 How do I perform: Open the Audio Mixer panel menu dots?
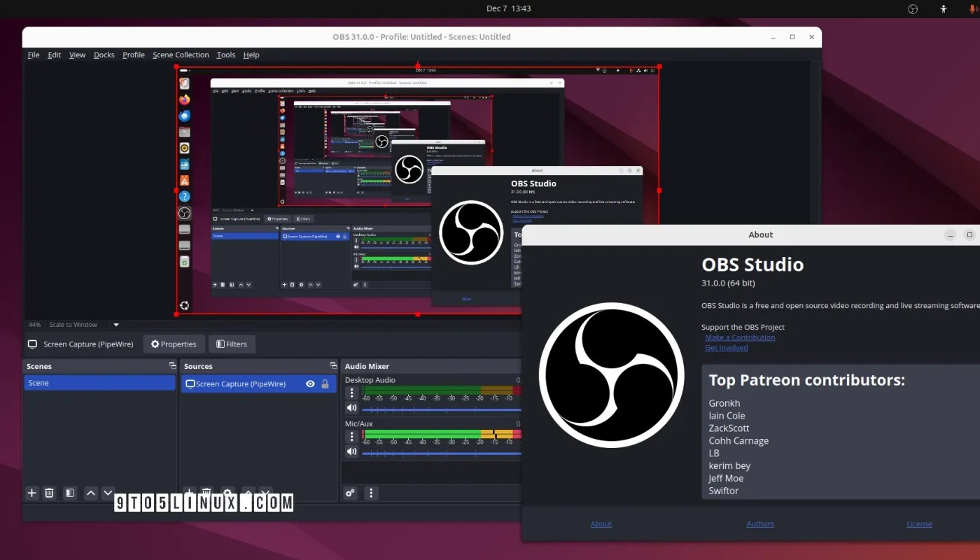click(x=370, y=493)
